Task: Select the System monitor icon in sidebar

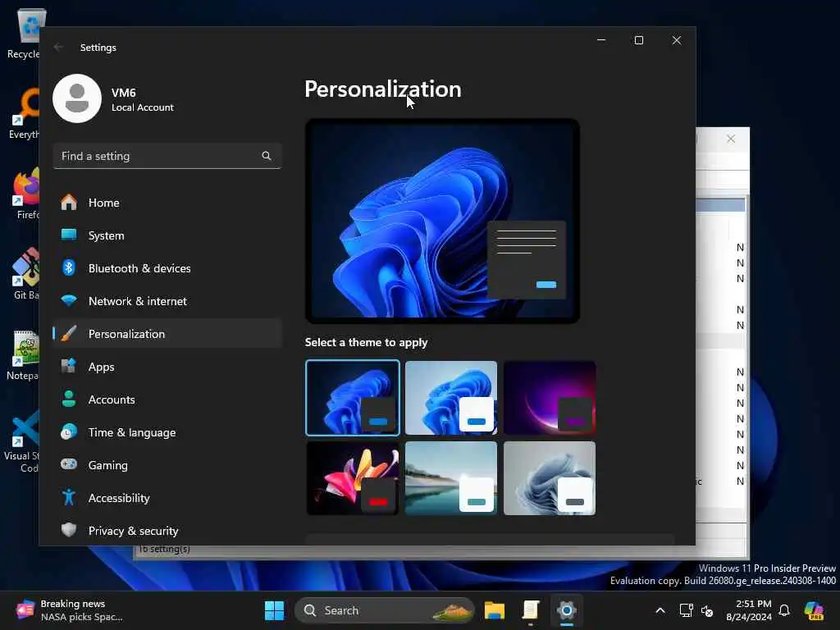Action: [69, 235]
